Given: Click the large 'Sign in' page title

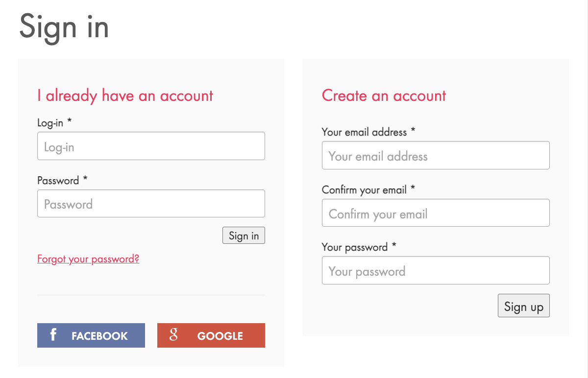Looking at the screenshot, I should pyautogui.click(x=64, y=27).
